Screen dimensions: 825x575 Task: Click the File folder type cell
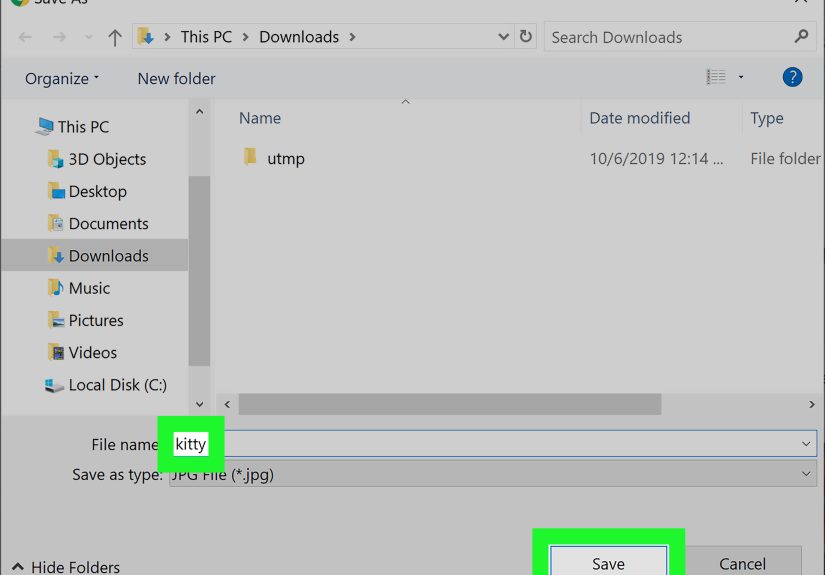click(785, 158)
